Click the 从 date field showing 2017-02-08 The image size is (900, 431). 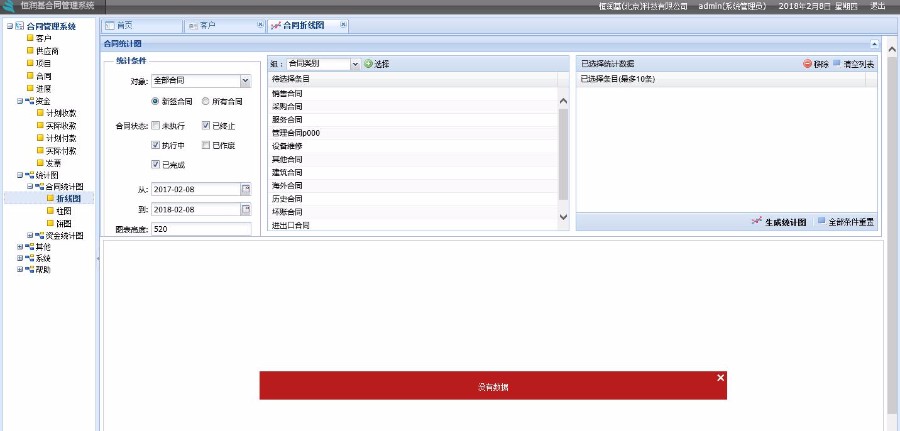click(x=196, y=189)
